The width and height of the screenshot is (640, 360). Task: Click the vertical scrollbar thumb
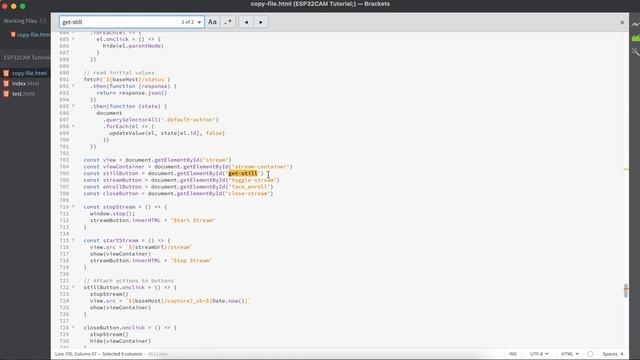[626, 290]
